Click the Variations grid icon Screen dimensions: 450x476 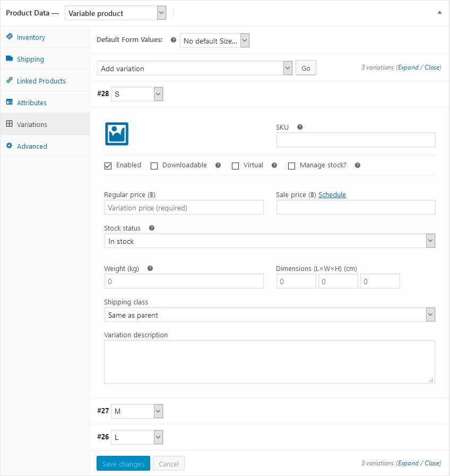10,124
